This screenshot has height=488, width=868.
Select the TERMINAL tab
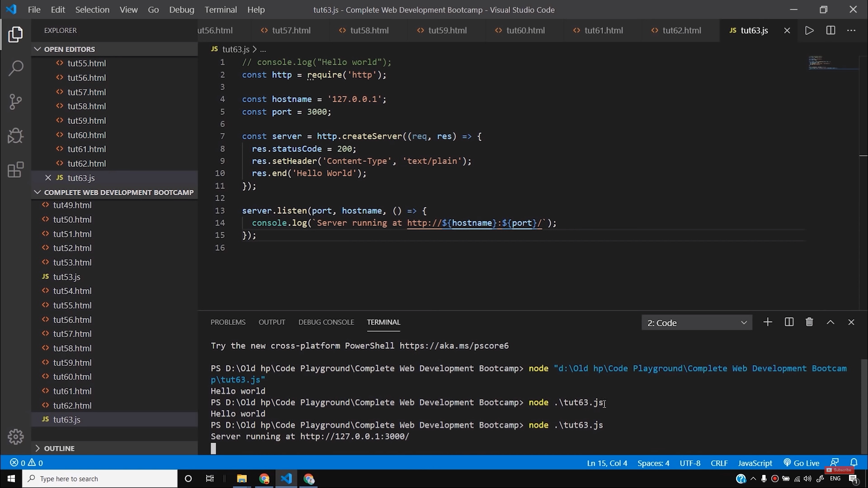click(x=383, y=322)
